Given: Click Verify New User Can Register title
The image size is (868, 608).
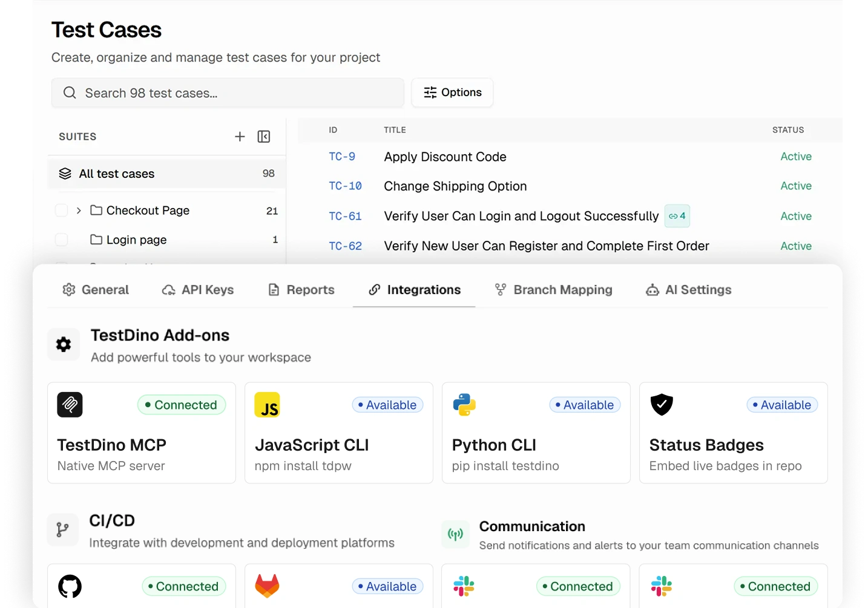Looking at the screenshot, I should 547,246.
